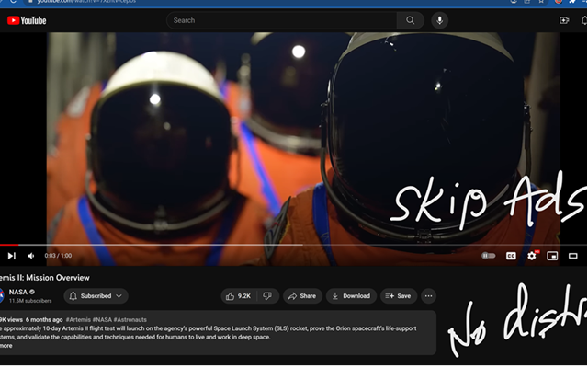Download the video
The image size is (588, 368).
point(351,296)
